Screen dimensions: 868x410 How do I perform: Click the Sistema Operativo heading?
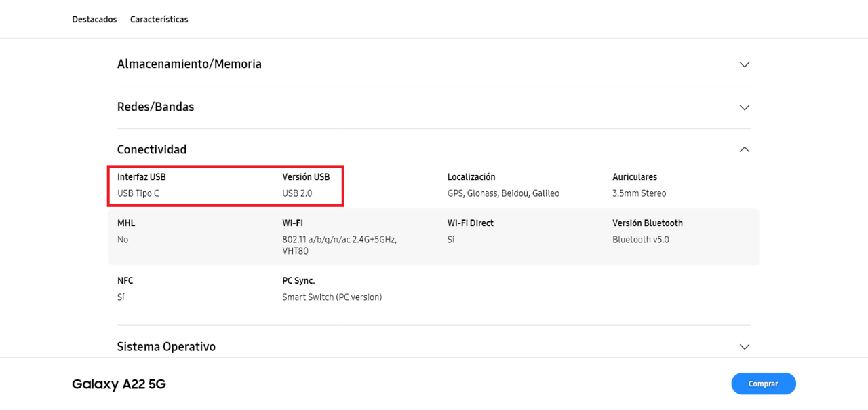tap(166, 346)
